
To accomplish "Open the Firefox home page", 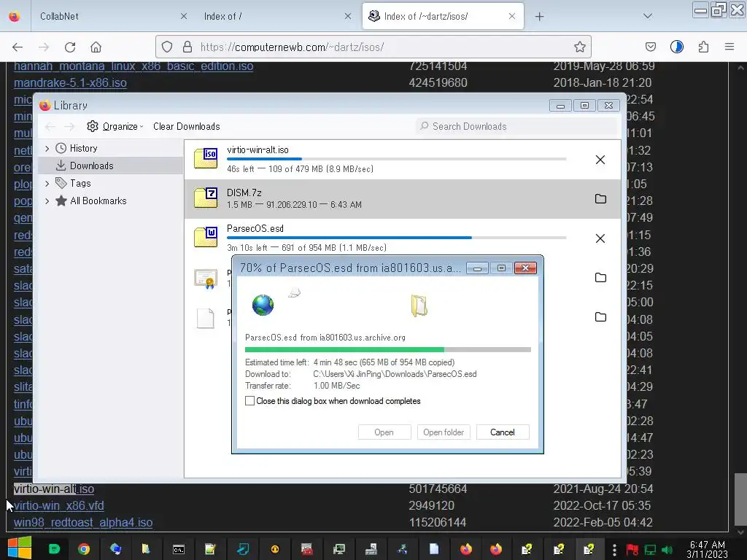I will [96, 47].
